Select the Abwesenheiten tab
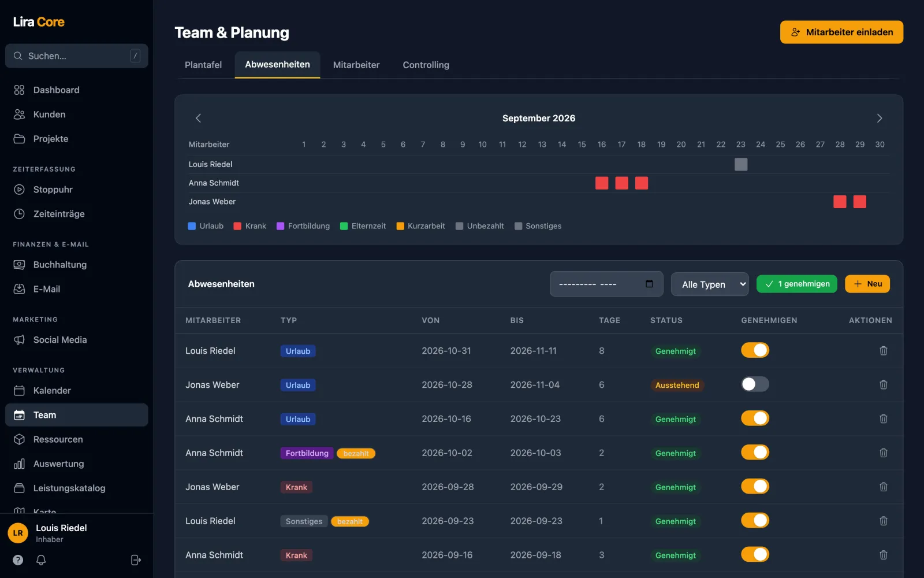924x578 pixels. (277, 65)
